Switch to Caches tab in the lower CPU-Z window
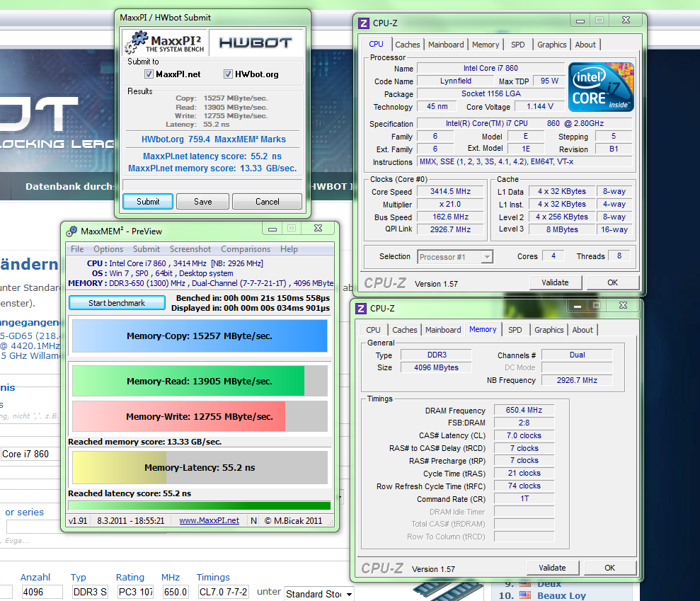This screenshot has height=601, width=700. [405, 330]
